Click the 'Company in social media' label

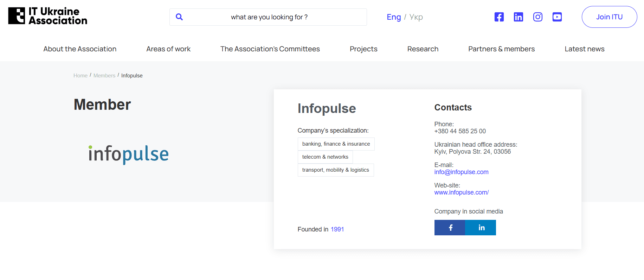pos(469,211)
